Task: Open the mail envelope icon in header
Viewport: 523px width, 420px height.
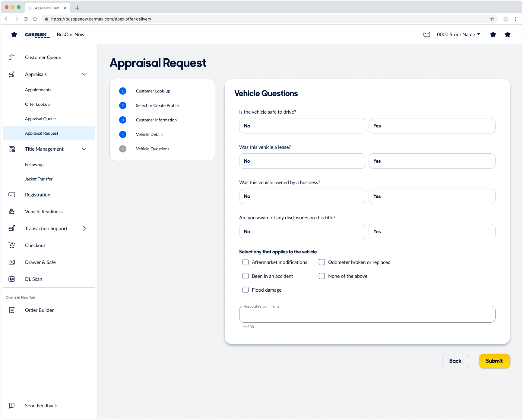Action: point(427,34)
